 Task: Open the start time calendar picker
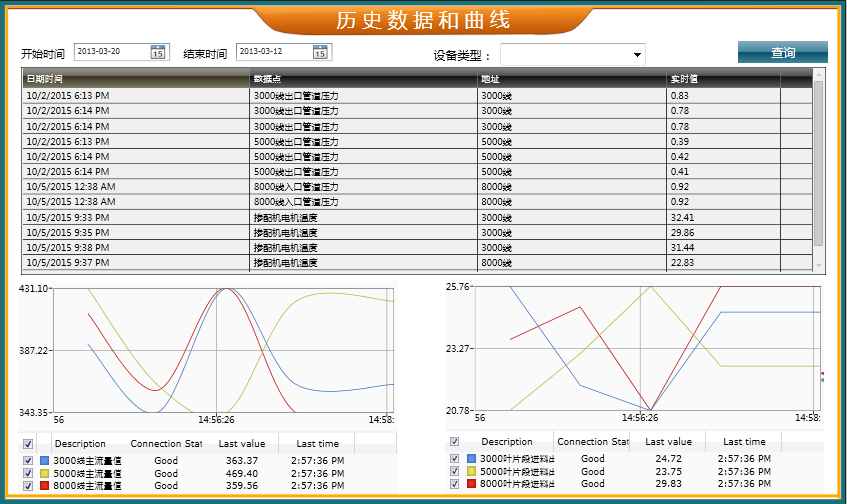(158, 52)
